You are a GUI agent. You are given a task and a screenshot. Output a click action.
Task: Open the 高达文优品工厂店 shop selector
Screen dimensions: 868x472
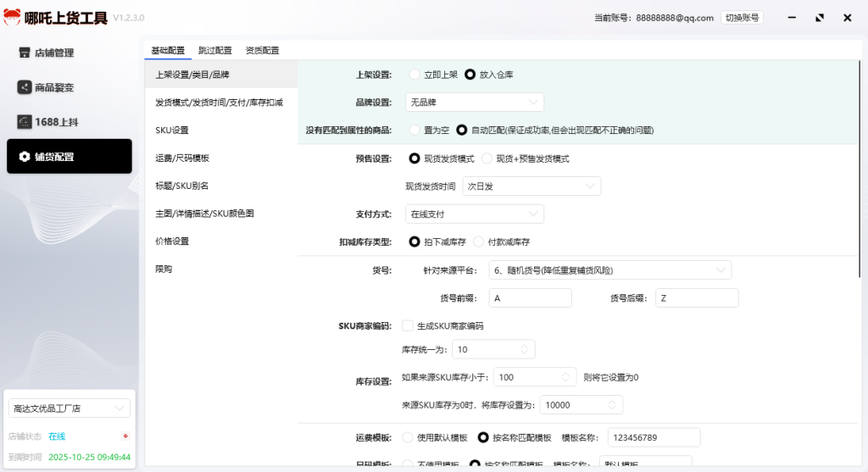[70, 408]
